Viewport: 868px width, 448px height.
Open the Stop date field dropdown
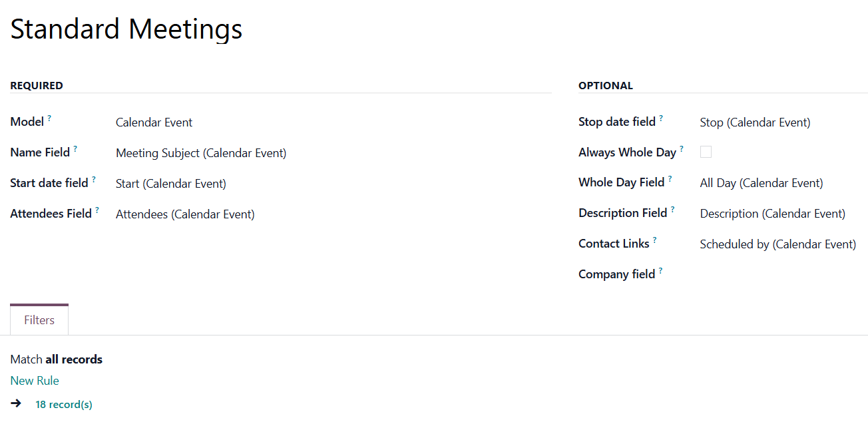click(x=783, y=122)
